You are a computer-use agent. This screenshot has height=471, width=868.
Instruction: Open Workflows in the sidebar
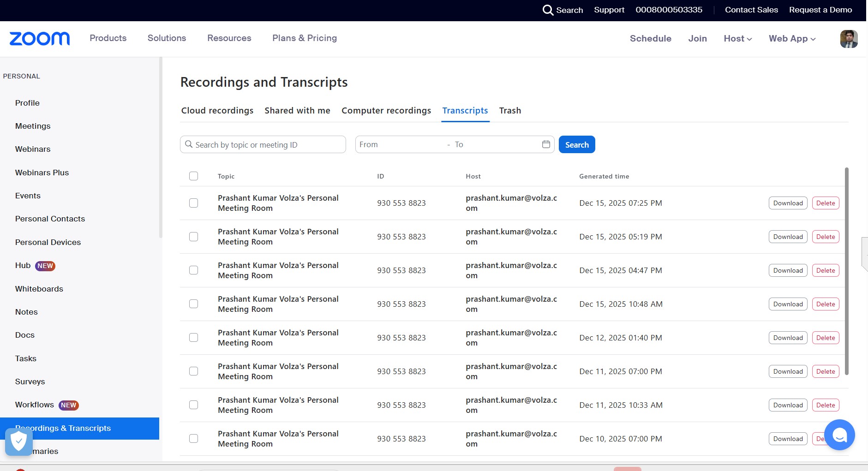coord(35,405)
